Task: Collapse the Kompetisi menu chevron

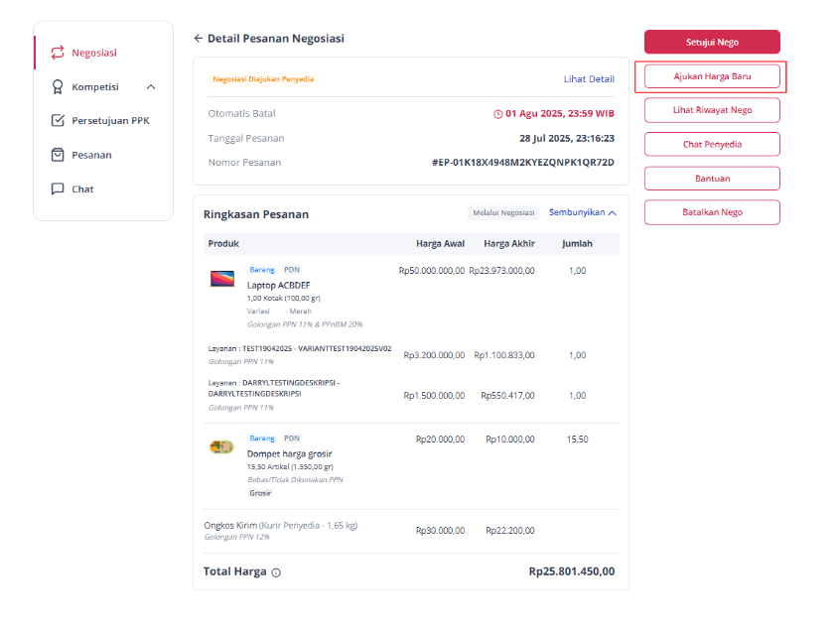Action: pyautogui.click(x=151, y=86)
